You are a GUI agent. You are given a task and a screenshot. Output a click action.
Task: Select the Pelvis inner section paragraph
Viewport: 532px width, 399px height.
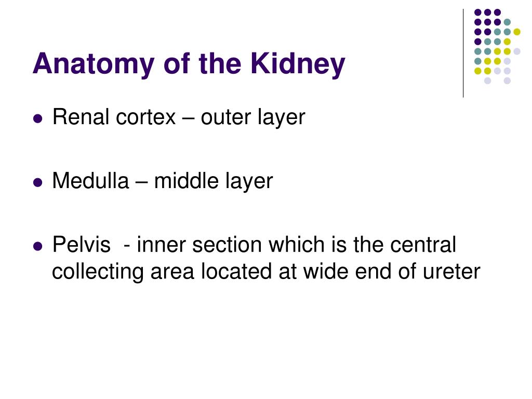coord(266,258)
